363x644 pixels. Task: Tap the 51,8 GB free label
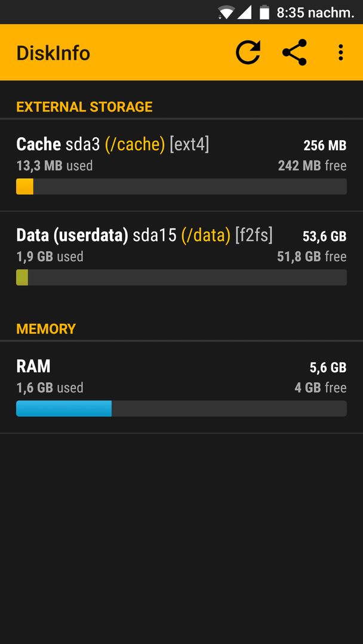coord(312,256)
